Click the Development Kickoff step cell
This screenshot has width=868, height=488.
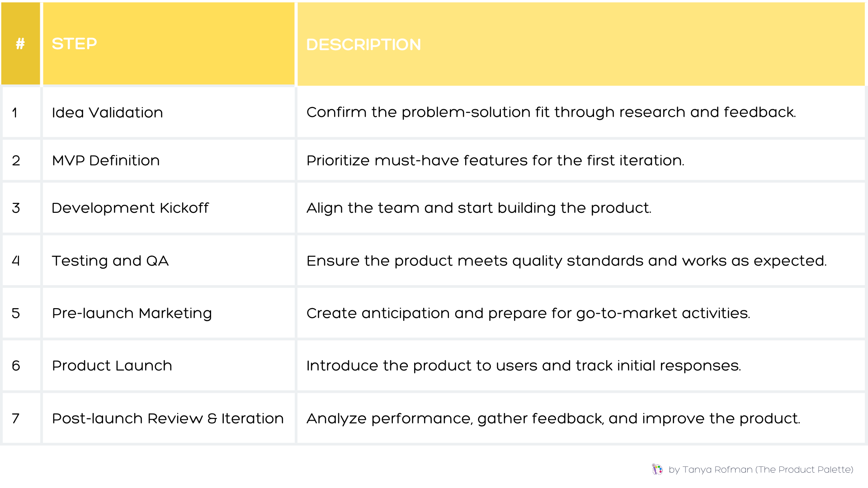point(130,208)
